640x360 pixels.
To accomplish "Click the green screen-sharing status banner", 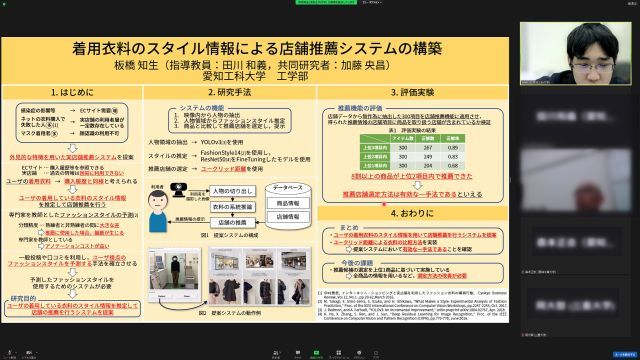I will (x=326, y=2).
